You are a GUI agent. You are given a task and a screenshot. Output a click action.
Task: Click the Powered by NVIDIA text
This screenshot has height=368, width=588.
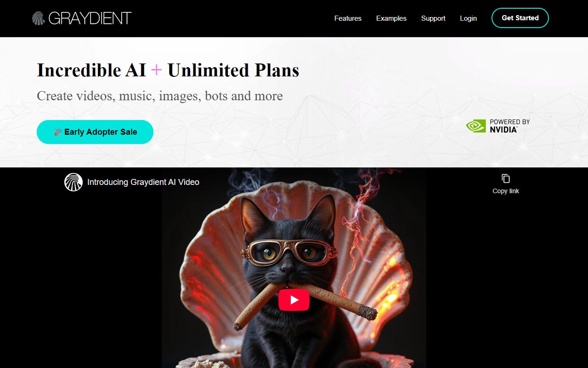coord(509,126)
